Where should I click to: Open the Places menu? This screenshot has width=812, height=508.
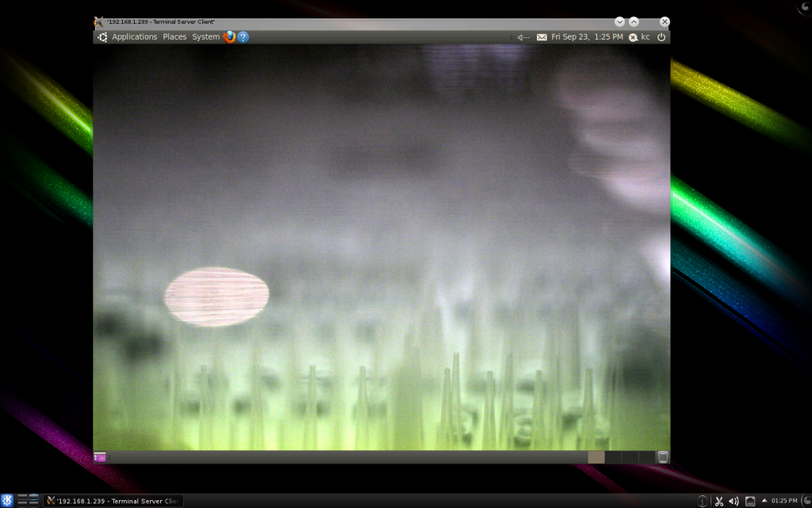(x=174, y=37)
